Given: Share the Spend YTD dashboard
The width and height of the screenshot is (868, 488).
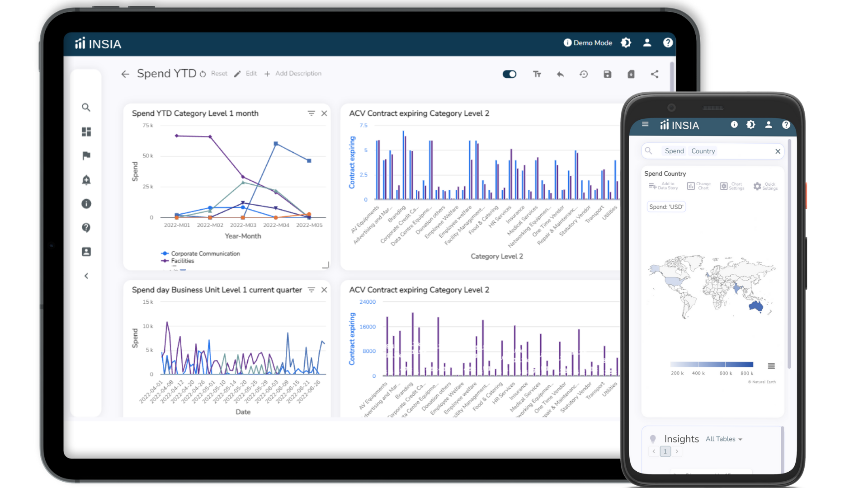Looking at the screenshot, I should pos(655,74).
